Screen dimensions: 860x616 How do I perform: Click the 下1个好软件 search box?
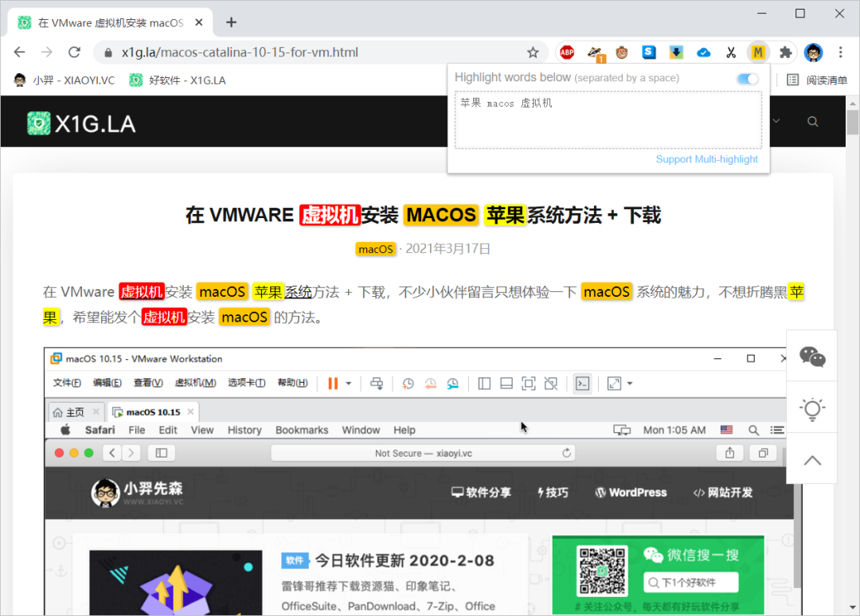click(690, 583)
